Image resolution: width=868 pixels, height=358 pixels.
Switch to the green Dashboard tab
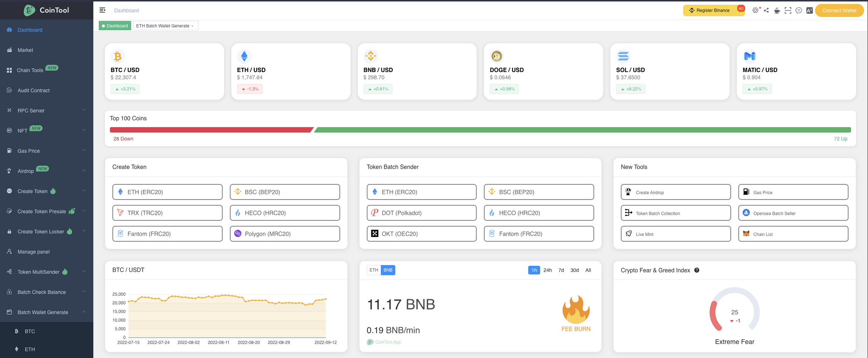115,26
